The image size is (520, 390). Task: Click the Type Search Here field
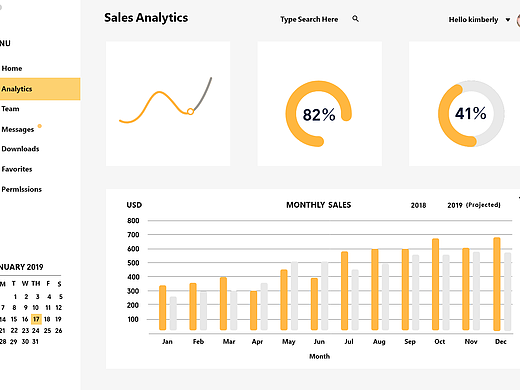[309, 19]
